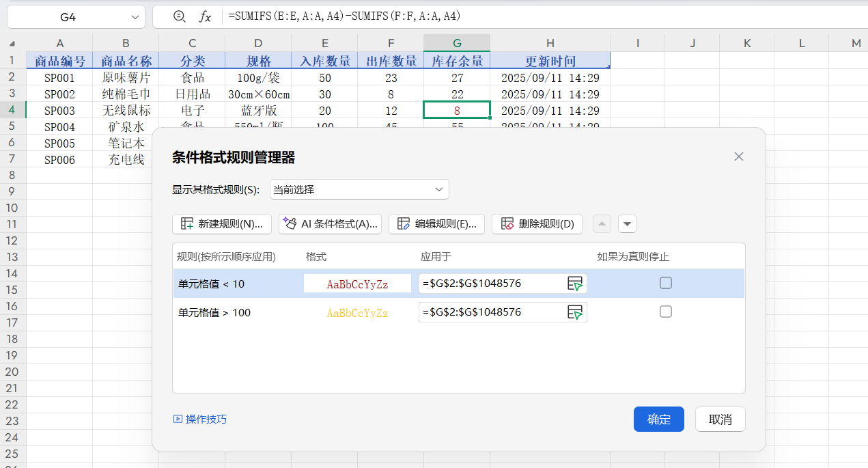Expand the move-rule-down dropdown arrow
The width and height of the screenshot is (868, 468).
(627, 224)
